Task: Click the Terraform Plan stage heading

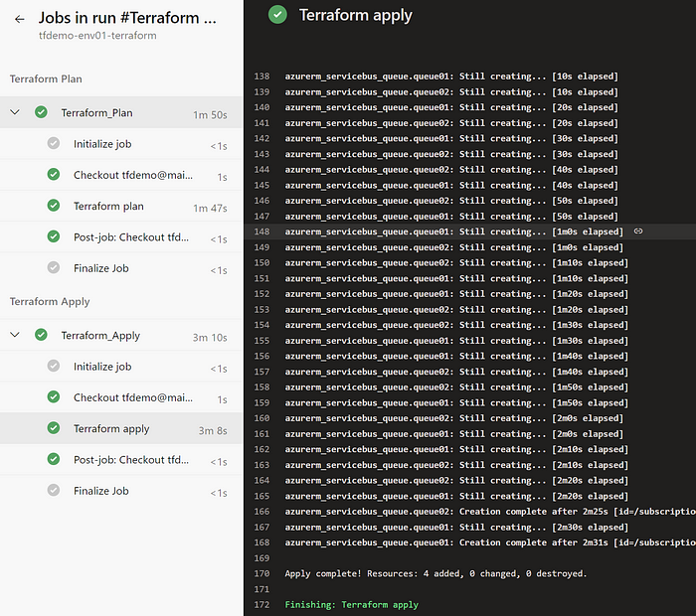Action: click(x=46, y=78)
